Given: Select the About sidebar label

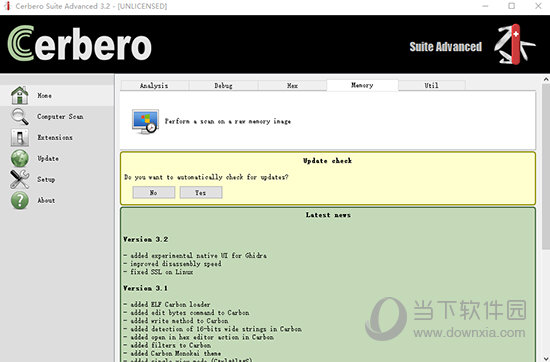Looking at the screenshot, I should coord(46,200).
